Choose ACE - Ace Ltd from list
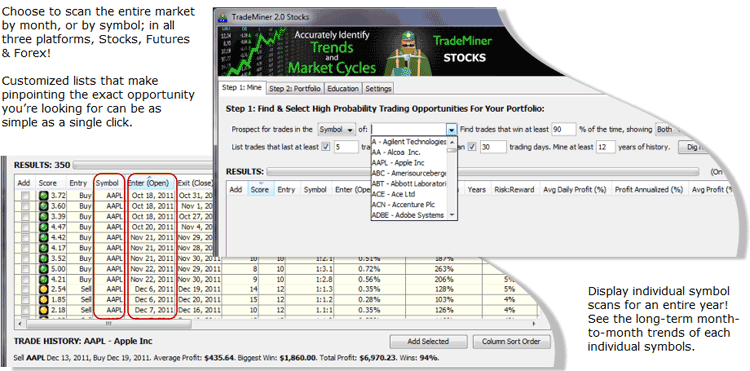Screen dimensions: 750x371 (x=409, y=194)
